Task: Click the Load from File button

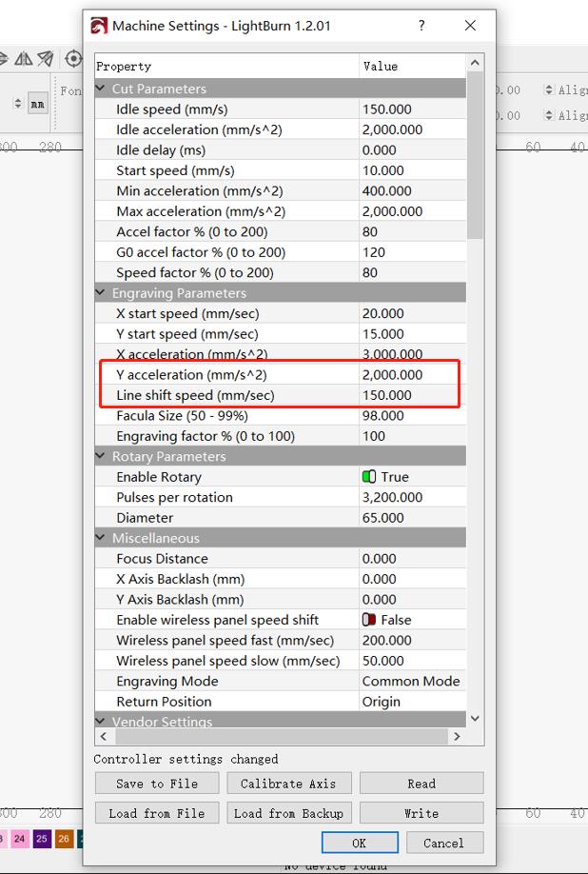Action: coord(157,813)
